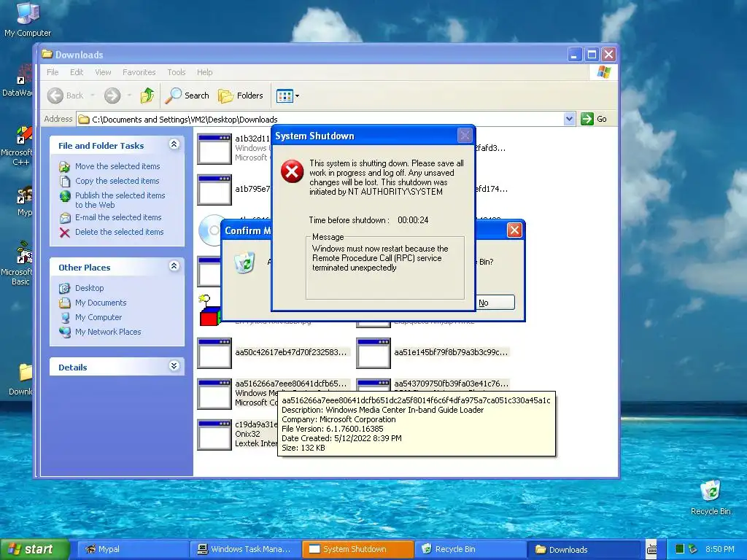
Task: Open the File menu
Action: (x=53, y=72)
